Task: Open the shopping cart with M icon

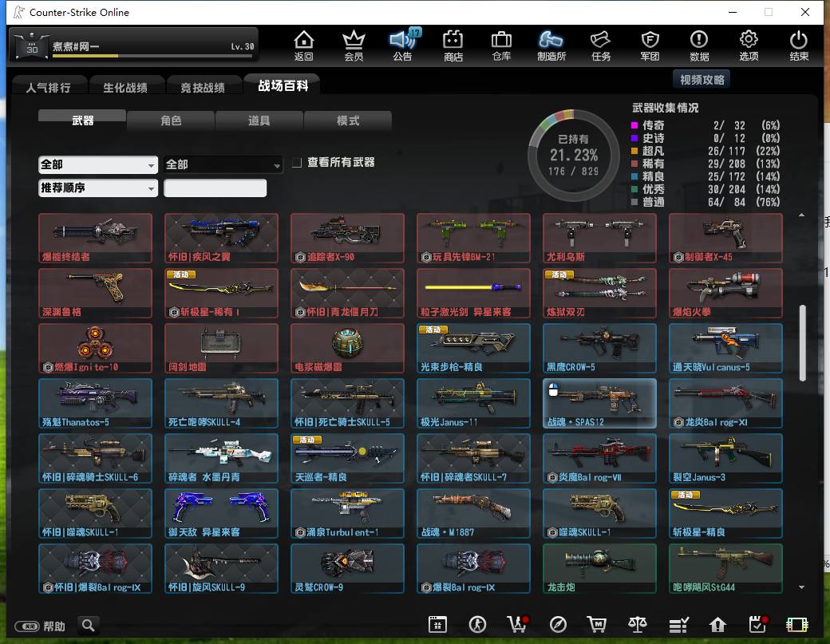Action: (597, 625)
